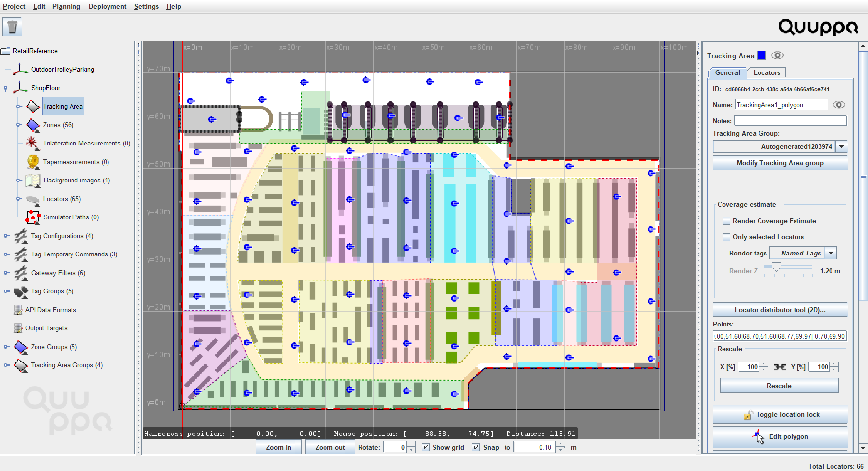Click the API Data Formats document icon
The width and height of the screenshot is (868, 471).
click(x=18, y=310)
